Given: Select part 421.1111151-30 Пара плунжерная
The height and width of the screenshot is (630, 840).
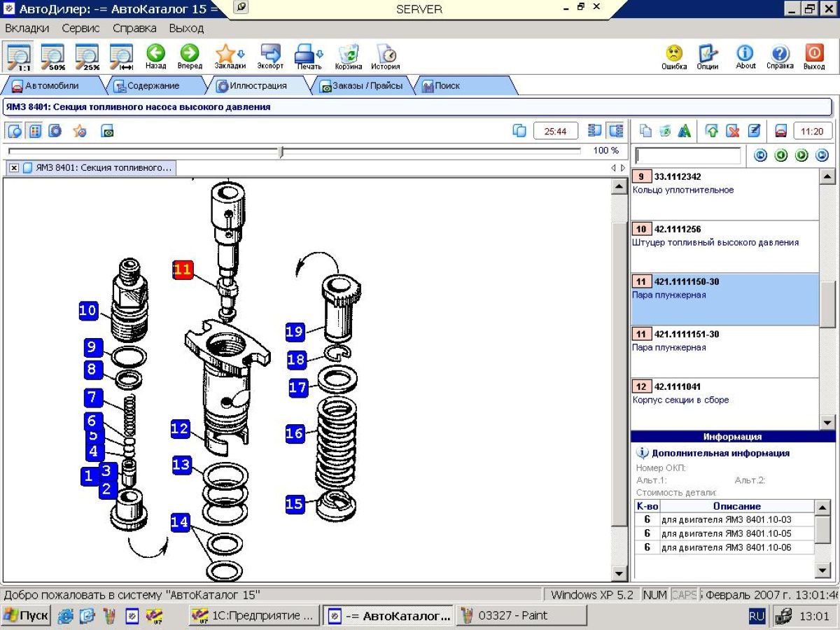Looking at the screenshot, I should click(x=724, y=352).
